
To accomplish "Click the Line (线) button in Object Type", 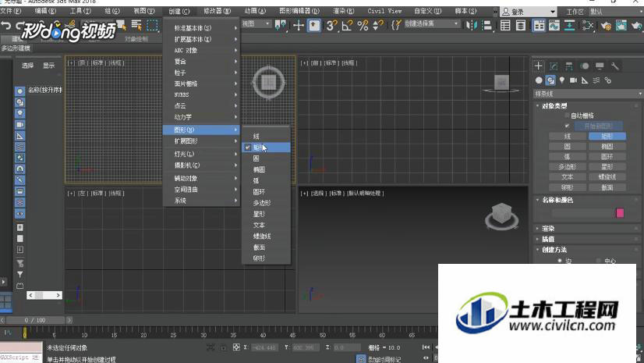I will pyautogui.click(x=567, y=136).
